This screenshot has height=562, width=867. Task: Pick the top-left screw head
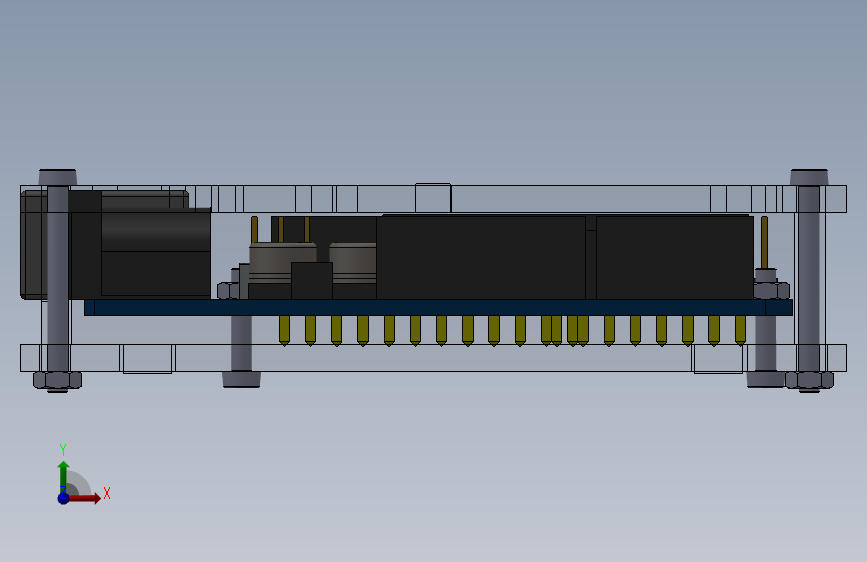tap(58, 177)
